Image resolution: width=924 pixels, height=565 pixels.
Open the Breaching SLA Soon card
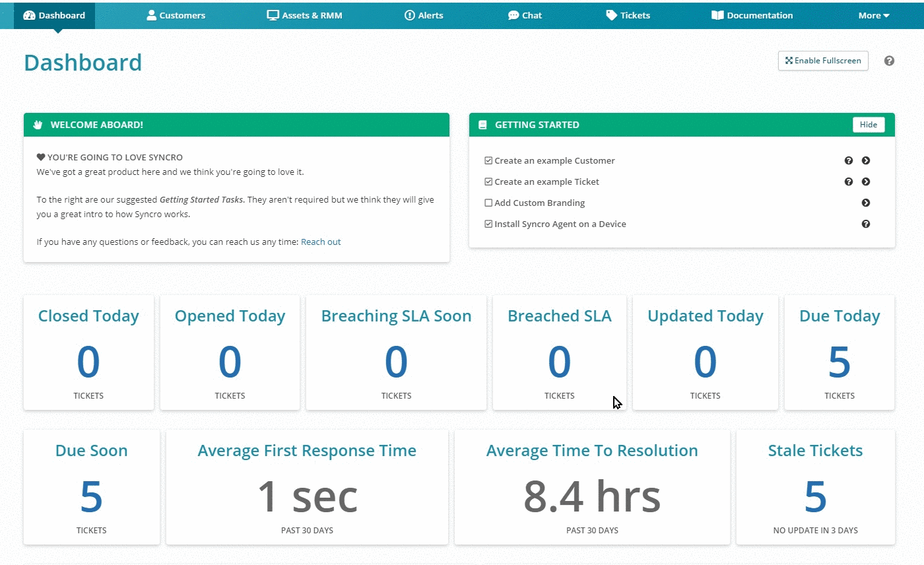click(x=396, y=352)
